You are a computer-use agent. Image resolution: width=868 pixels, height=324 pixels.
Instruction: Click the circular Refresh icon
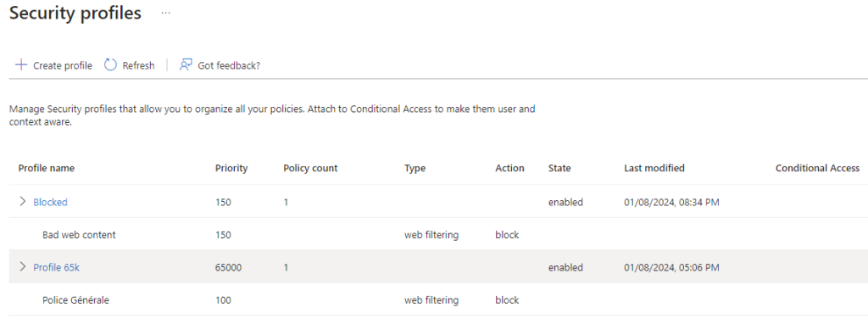(111, 65)
